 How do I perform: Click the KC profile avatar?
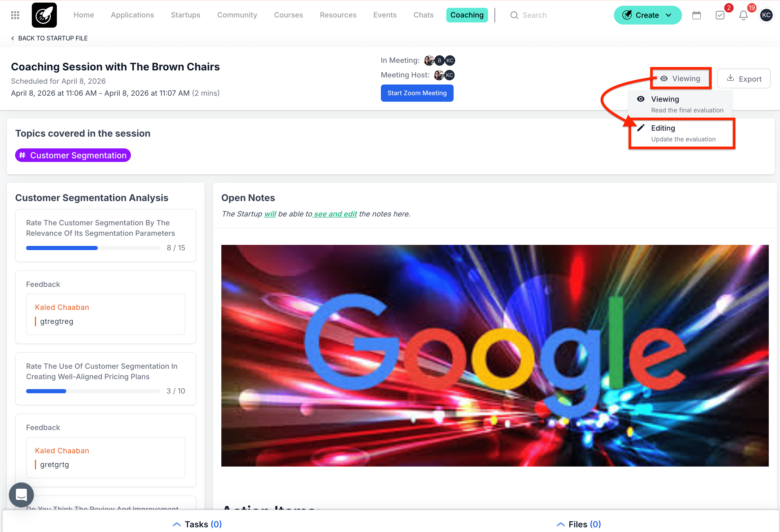[766, 15]
